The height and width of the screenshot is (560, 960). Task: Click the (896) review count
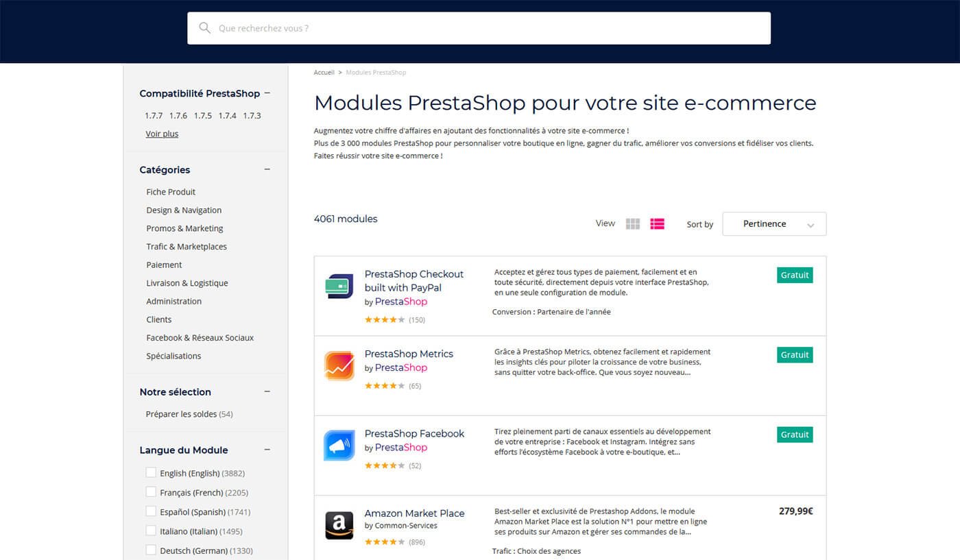tap(416, 542)
